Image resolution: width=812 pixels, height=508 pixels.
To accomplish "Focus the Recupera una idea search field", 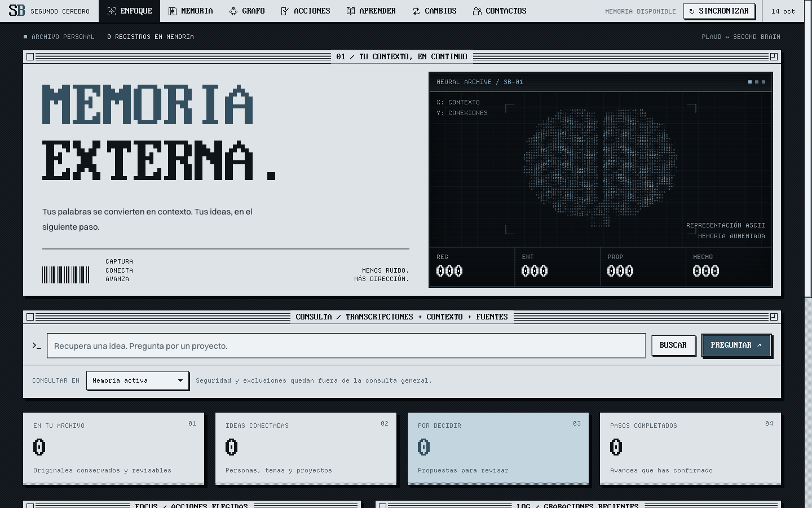I will [346, 345].
